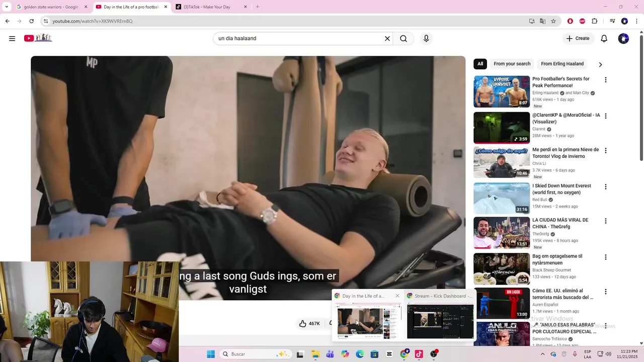
Task: Open Chrome tab search dropdown arrow
Action: tap(7, 7)
